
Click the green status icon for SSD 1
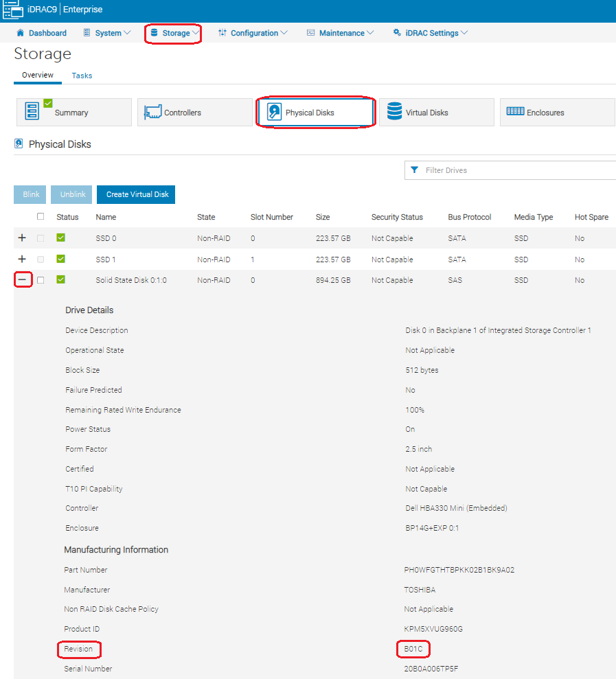click(60, 259)
